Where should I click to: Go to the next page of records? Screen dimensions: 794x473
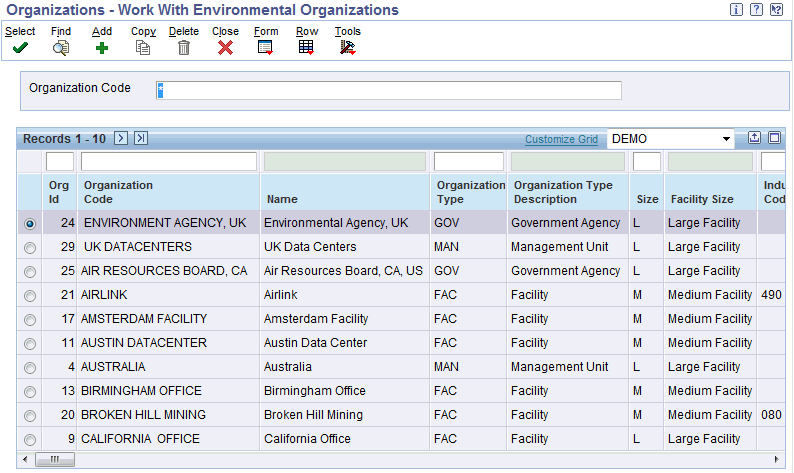pyautogui.click(x=121, y=138)
